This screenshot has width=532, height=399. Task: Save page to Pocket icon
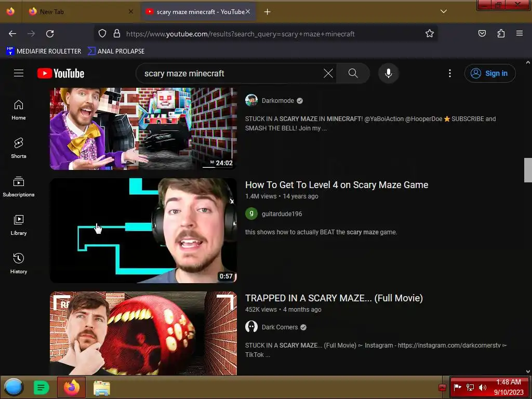point(482,34)
